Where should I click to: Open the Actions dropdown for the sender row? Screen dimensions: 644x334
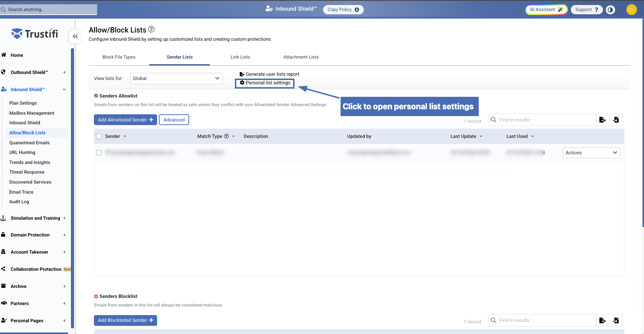591,153
